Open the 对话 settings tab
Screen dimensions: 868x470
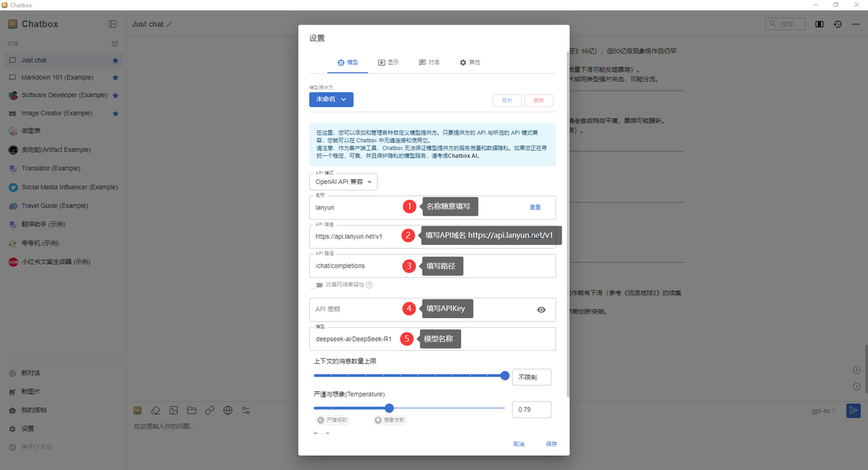coord(429,62)
